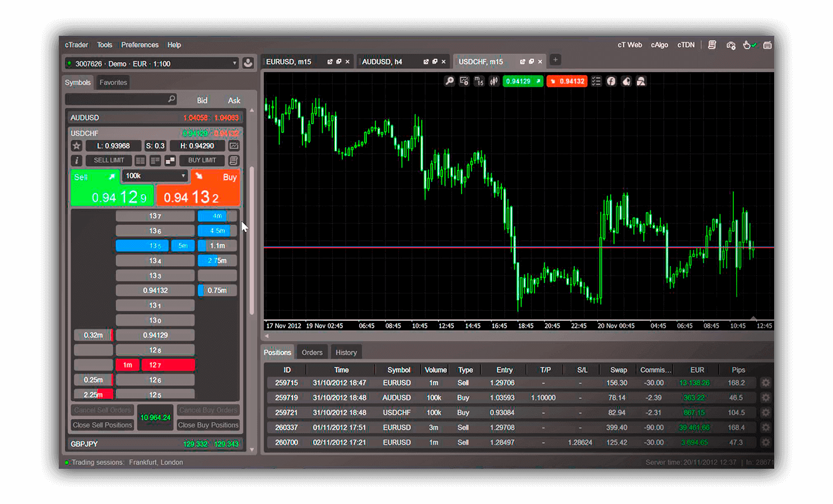Open settings gear for position 259721
The height and width of the screenshot is (504, 833).
coord(766,413)
